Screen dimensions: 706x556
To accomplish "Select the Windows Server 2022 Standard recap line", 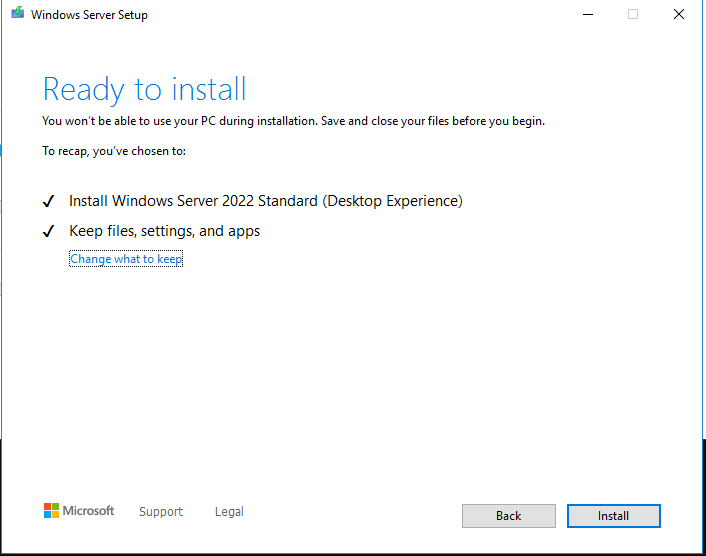I will pyautogui.click(x=265, y=201).
